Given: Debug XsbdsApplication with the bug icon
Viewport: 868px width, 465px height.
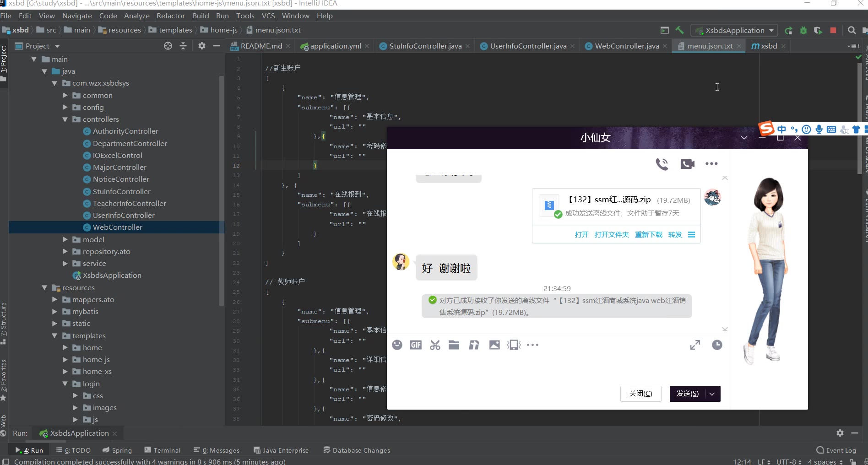Looking at the screenshot, I should 803,30.
